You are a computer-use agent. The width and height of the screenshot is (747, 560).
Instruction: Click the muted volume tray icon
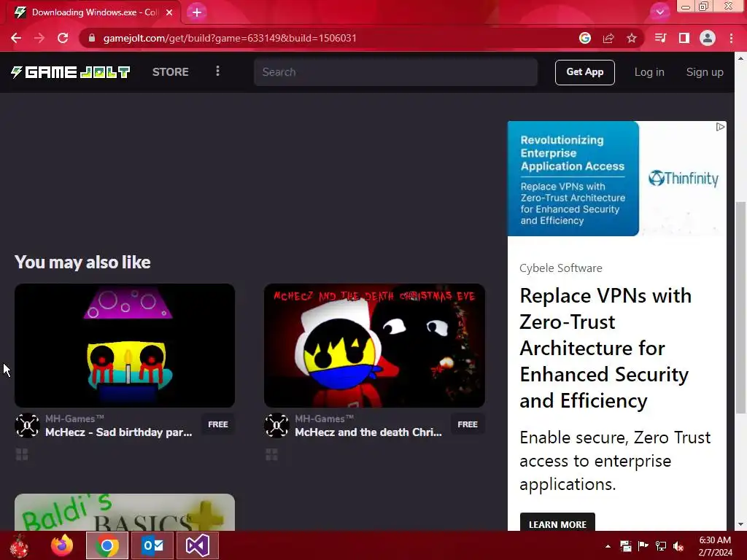pos(678,546)
